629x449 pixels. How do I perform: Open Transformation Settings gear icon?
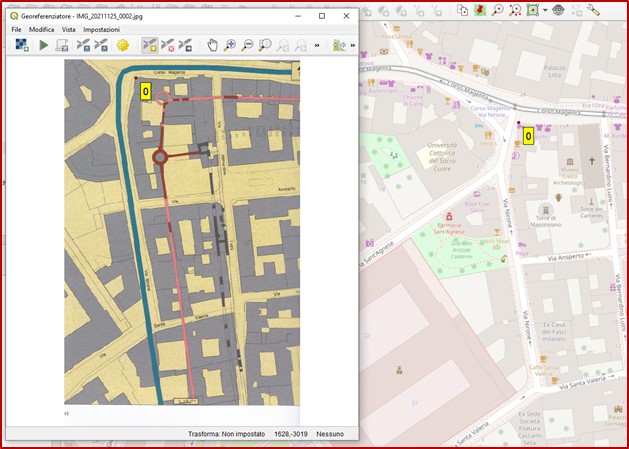click(123, 45)
